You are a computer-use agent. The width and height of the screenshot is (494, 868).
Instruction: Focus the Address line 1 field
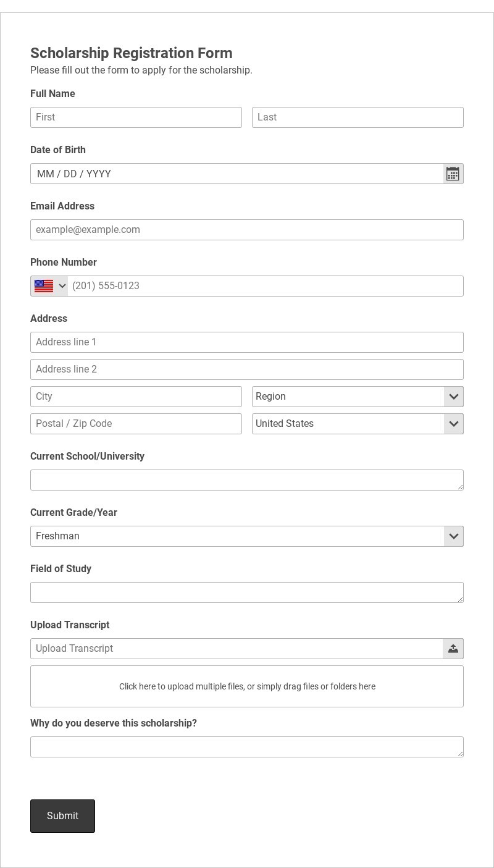pos(247,342)
